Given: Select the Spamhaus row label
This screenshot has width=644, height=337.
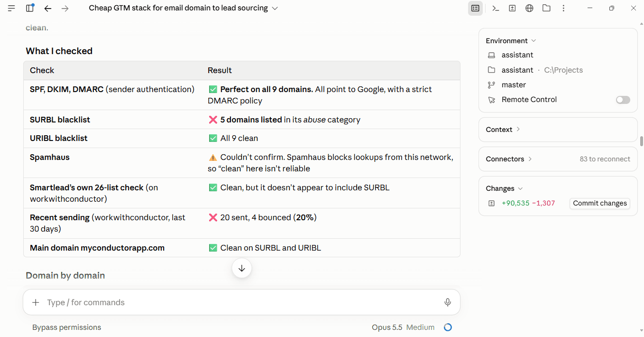Looking at the screenshot, I should (49, 157).
